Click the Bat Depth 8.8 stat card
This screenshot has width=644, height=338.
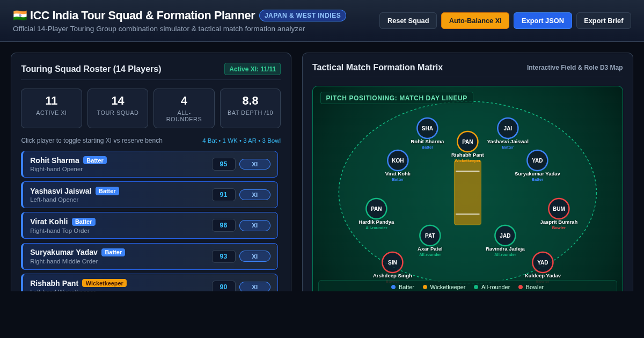[250, 108]
